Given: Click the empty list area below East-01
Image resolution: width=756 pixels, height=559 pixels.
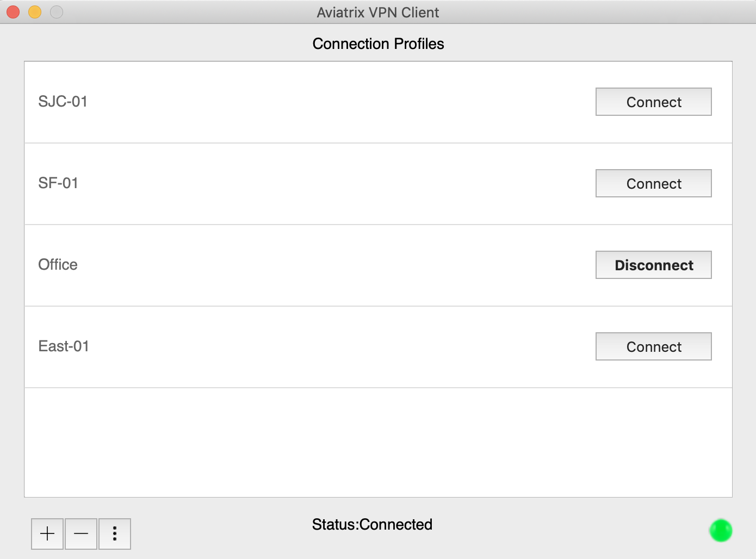Looking at the screenshot, I should coord(378,442).
